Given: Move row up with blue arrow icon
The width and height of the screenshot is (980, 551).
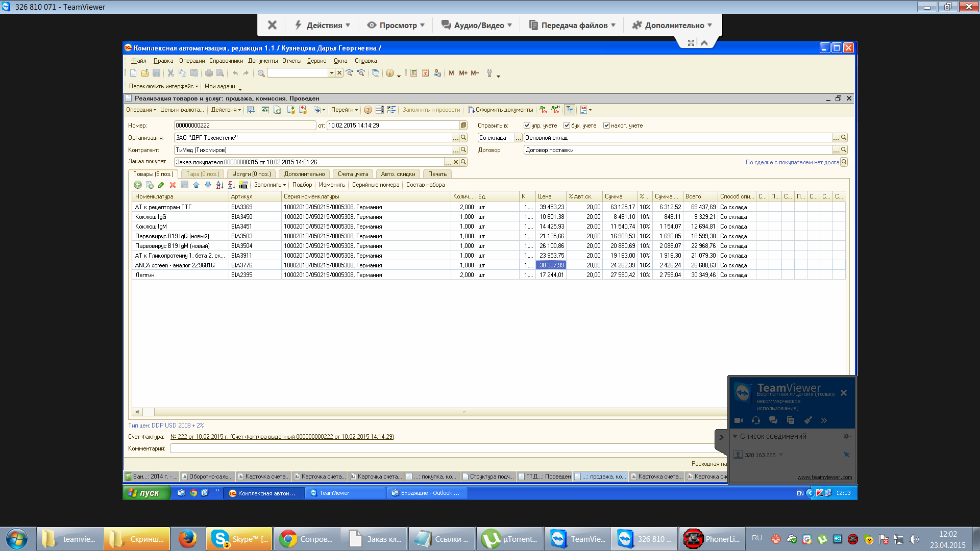Looking at the screenshot, I should pyautogui.click(x=197, y=185).
